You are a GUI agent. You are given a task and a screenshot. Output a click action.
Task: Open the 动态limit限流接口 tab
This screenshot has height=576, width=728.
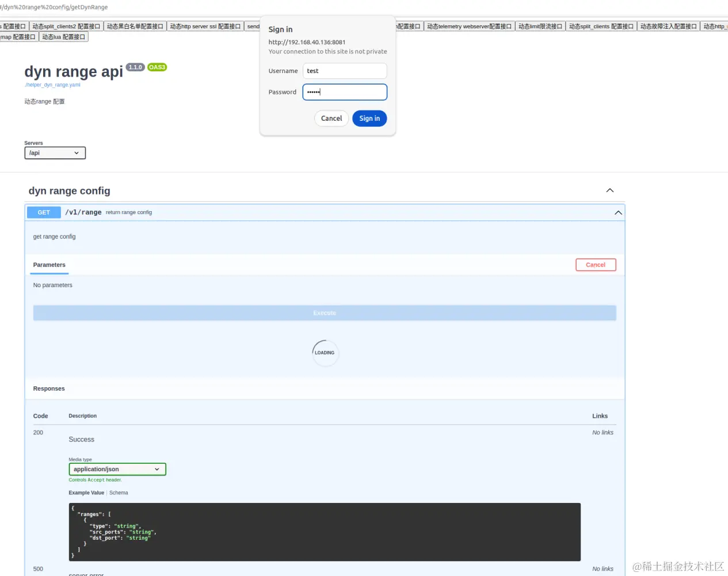(540, 26)
